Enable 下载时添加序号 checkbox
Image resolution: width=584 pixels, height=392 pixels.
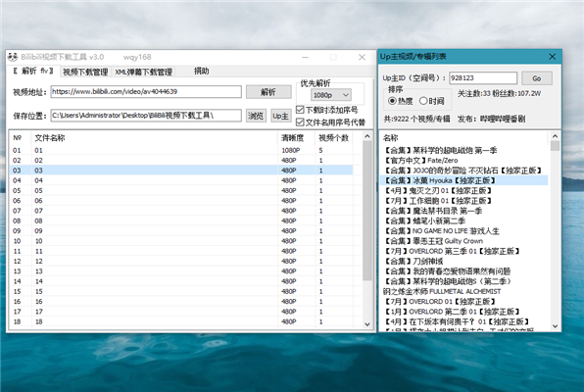(x=300, y=110)
